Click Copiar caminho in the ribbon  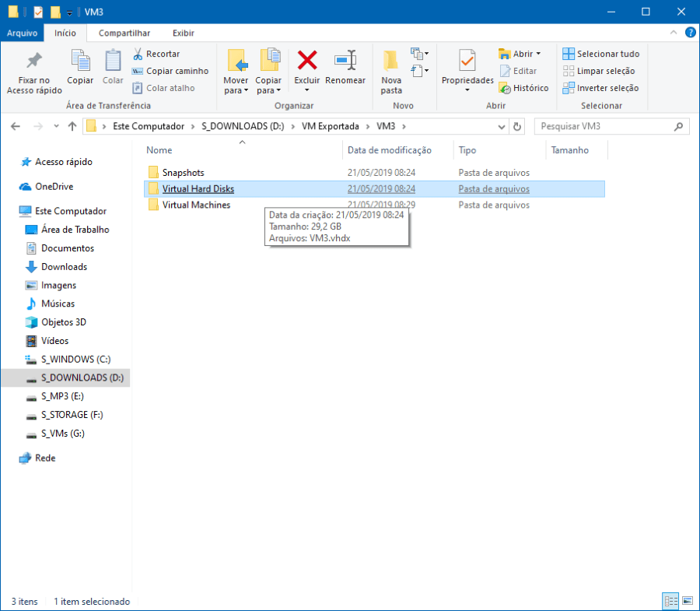pyautogui.click(x=170, y=71)
